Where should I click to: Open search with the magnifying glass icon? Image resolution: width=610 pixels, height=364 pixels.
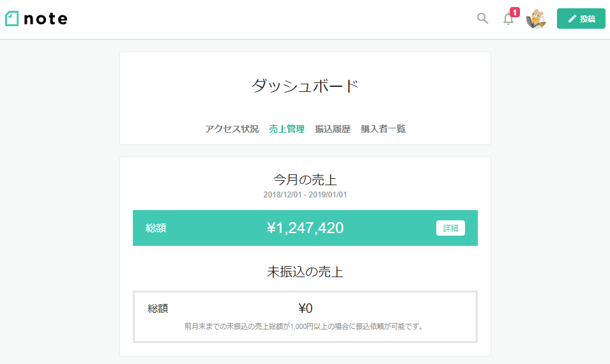[x=482, y=19]
